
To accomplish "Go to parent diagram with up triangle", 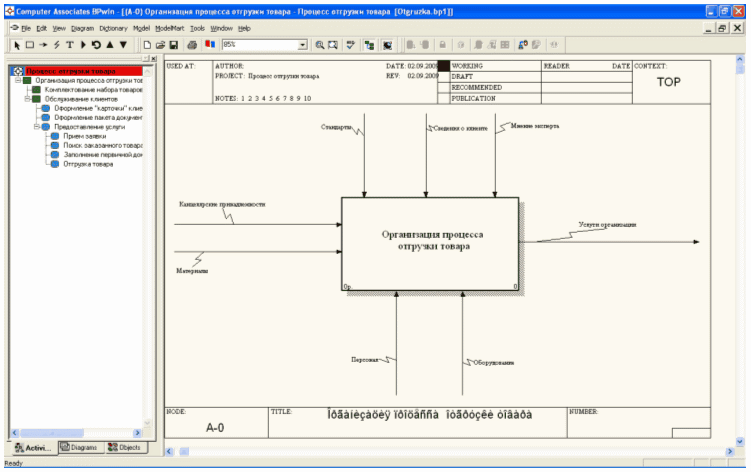I will [110, 45].
